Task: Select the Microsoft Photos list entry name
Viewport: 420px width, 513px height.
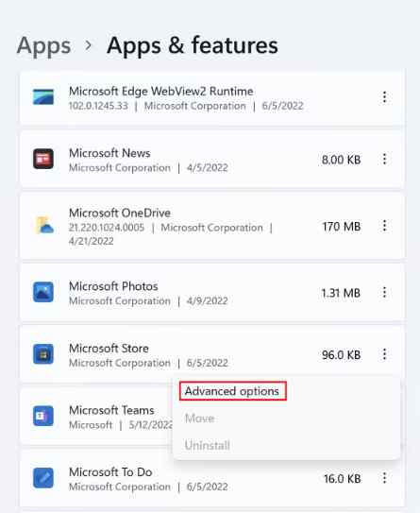Action: pyautogui.click(x=113, y=286)
